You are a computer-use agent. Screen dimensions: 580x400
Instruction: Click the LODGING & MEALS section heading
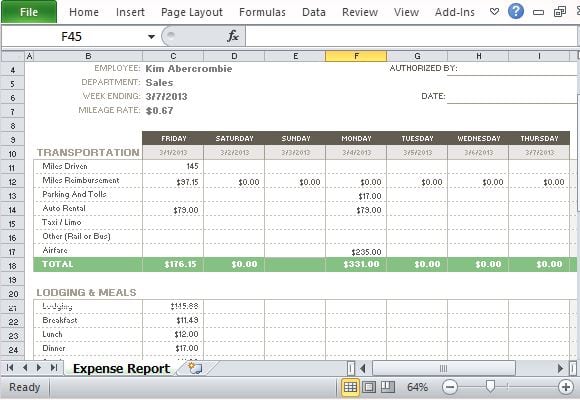pyautogui.click(x=86, y=292)
